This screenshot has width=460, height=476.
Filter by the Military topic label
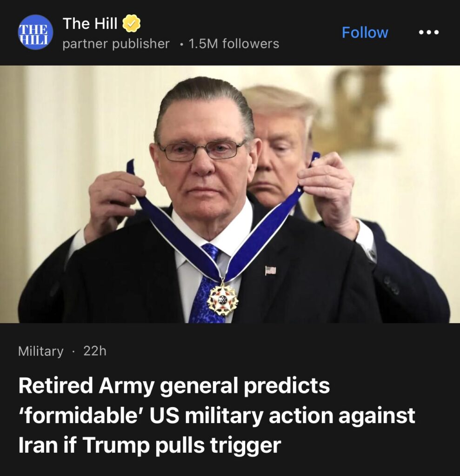click(41, 351)
